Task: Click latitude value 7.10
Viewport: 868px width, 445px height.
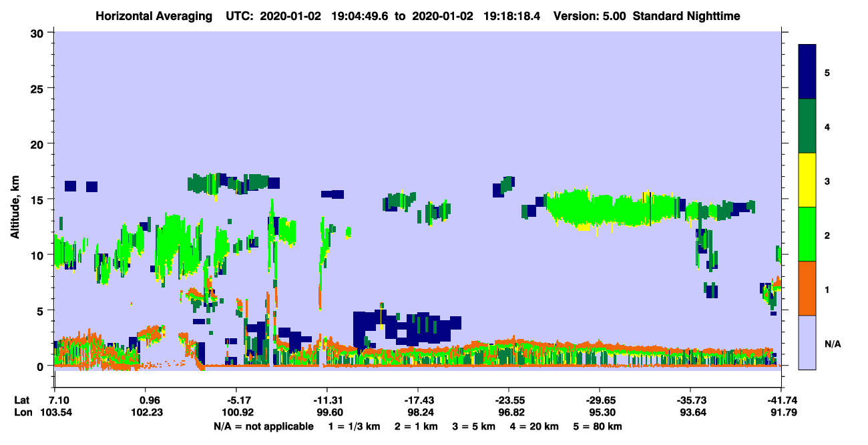Action: pos(60,400)
